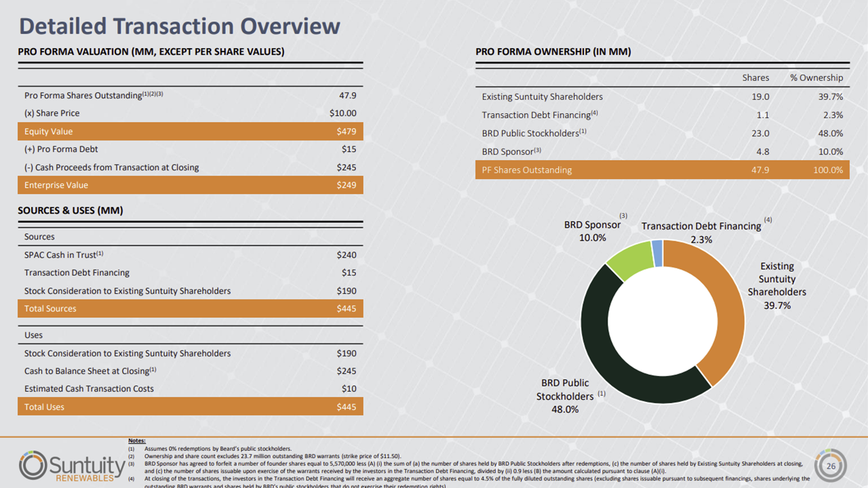
Task: Click the Total Uses highlighted row
Action: click(190, 407)
